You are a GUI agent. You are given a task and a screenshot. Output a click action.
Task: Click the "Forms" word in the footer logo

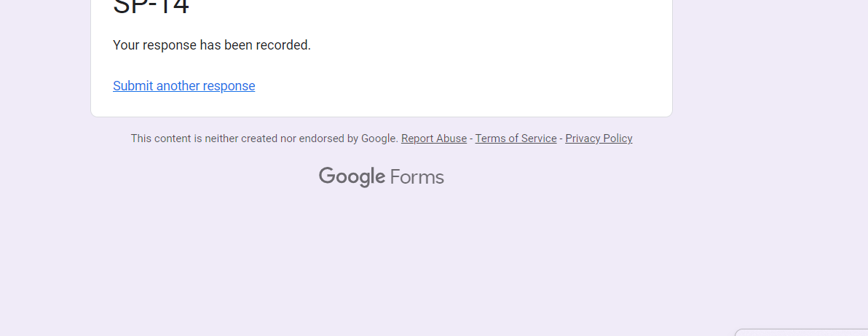click(417, 177)
